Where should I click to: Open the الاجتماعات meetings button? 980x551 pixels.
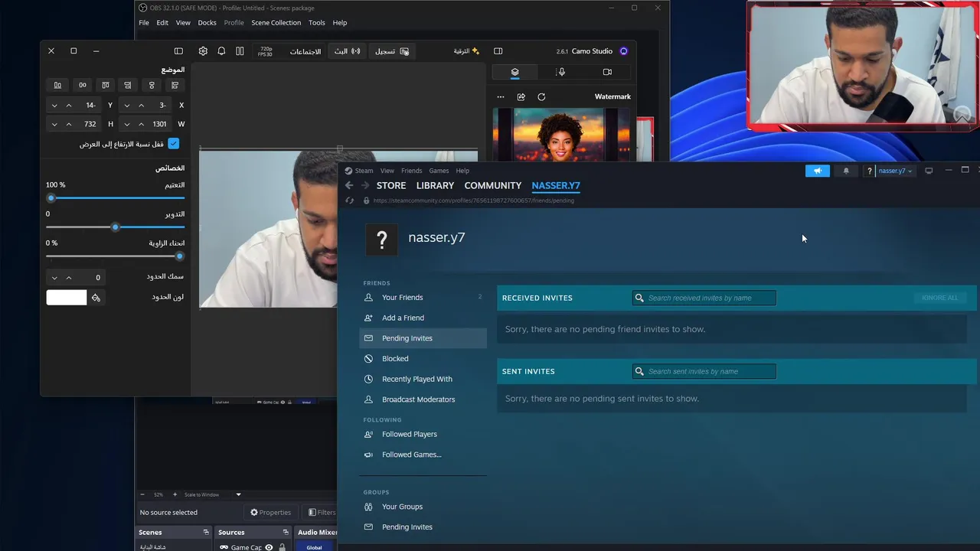click(x=305, y=51)
